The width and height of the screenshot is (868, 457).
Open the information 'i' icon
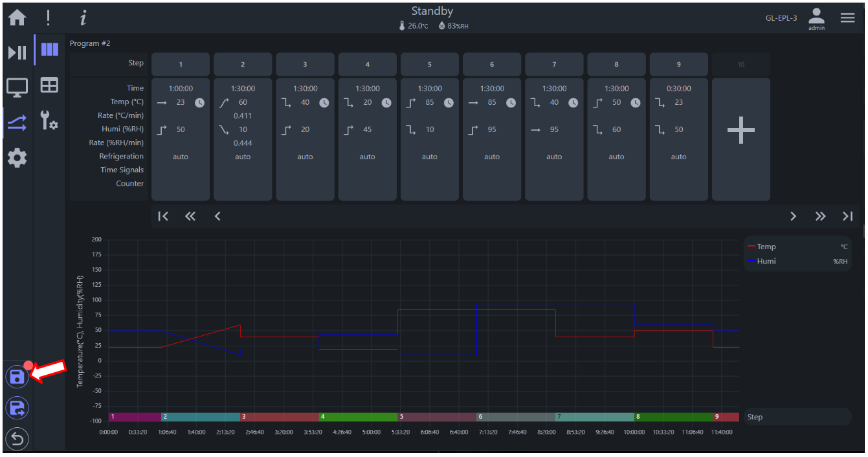(x=82, y=18)
